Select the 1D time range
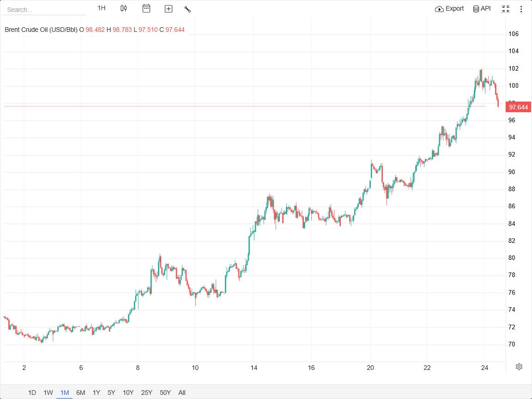Screen dimensions: 532x399 (x=32, y=393)
